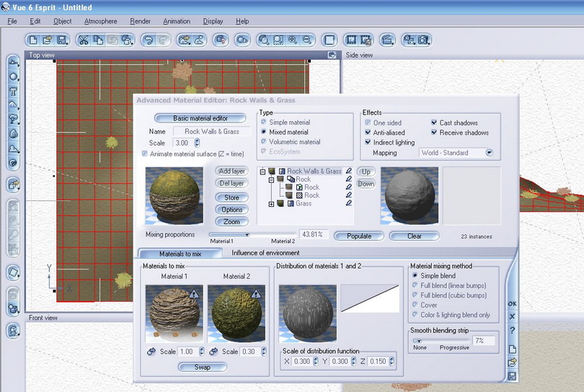
Task: Click the Del layer button
Action: coord(231,183)
